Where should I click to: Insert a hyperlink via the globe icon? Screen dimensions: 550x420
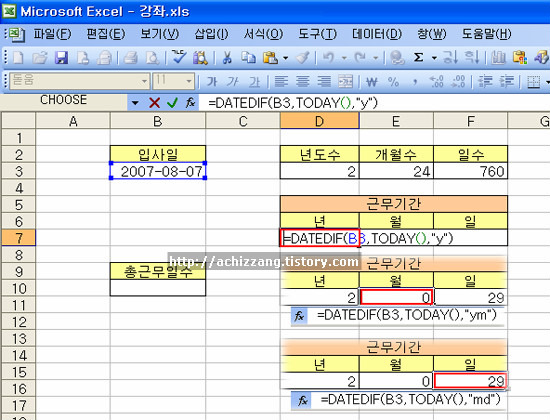(x=397, y=58)
